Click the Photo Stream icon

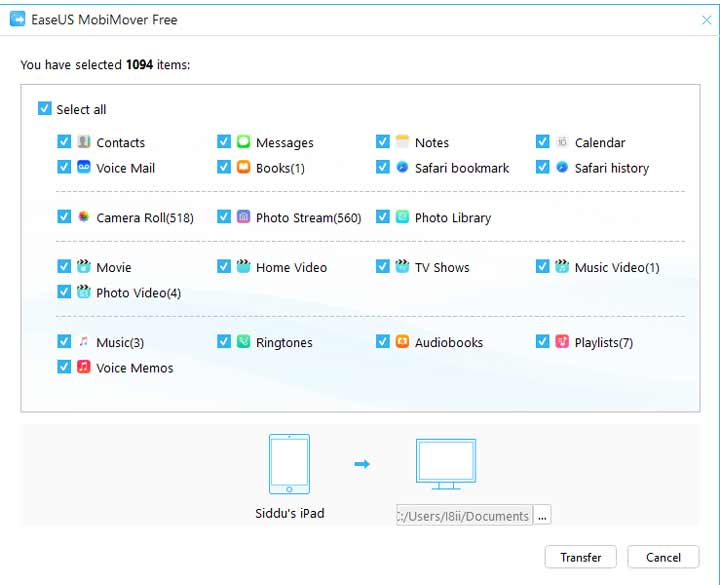[243, 216]
